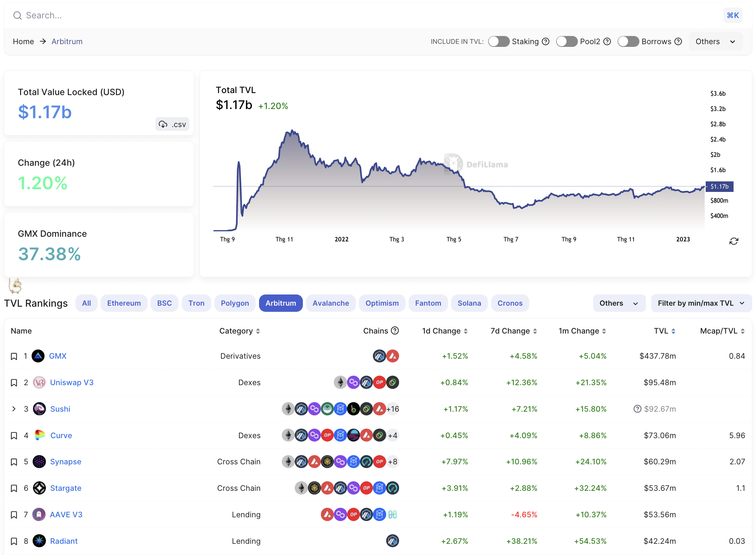Viewport: 756px width, 555px height.
Task: Click the $1.17b chart value marker
Action: pos(719,186)
